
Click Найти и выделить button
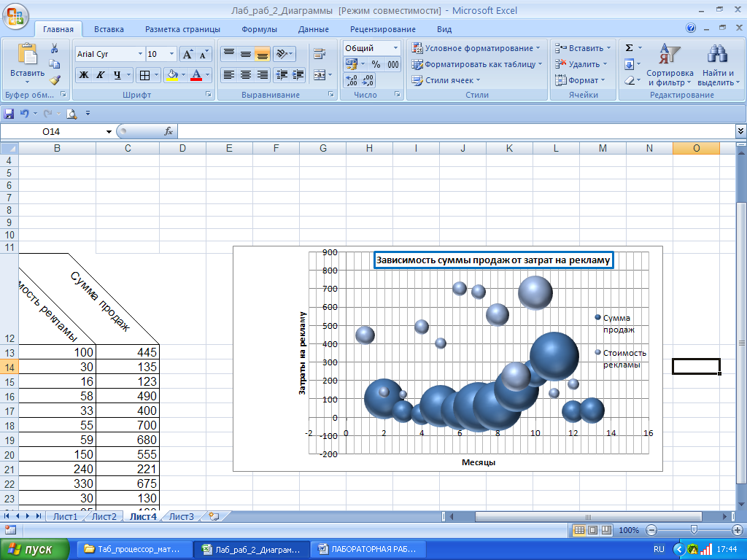point(719,65)
